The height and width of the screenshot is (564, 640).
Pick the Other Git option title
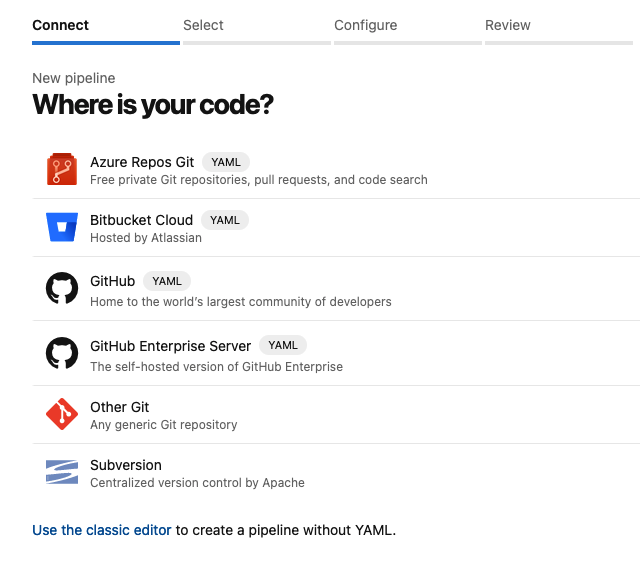[x=119, y=407]
